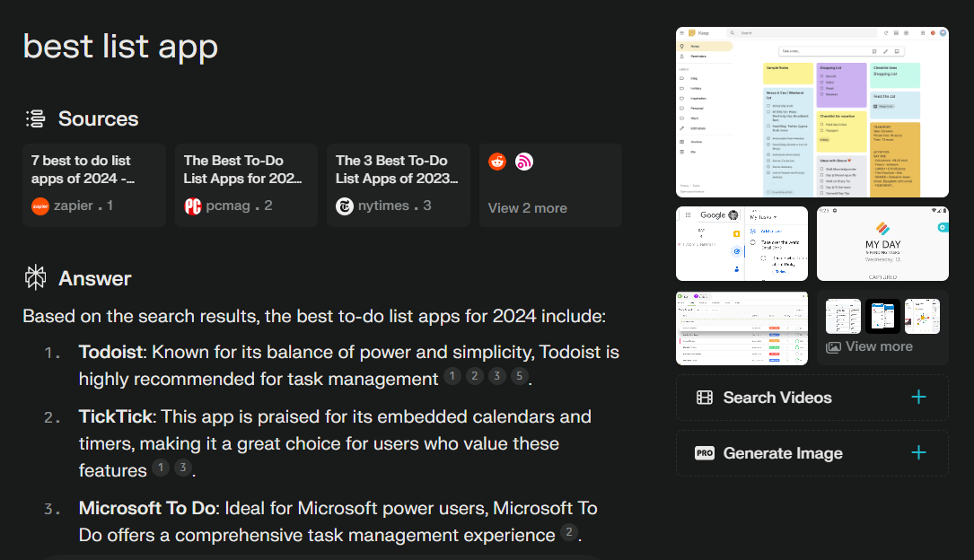Open the Google Tasks image thumbnail
This screenshot has width=974, height=560.
[741, 243]
